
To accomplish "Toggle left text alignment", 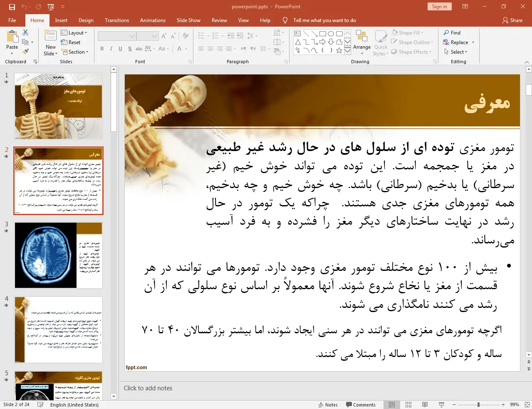I will 201,49.
